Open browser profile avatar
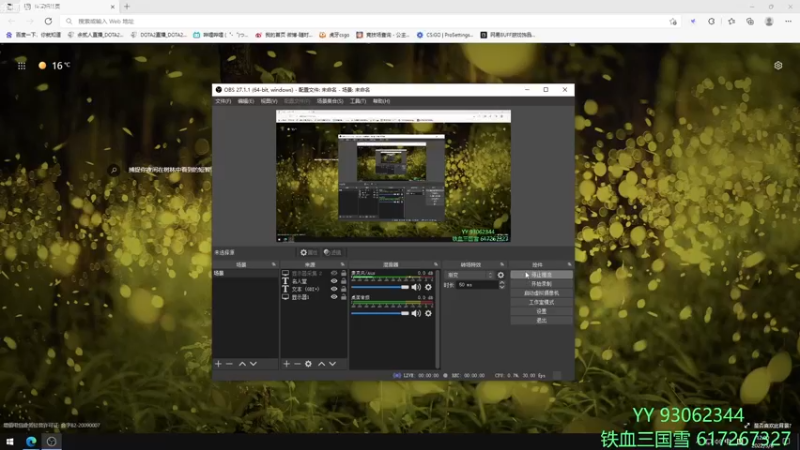Viewport: 800px width, 450px height. point(769,21)
